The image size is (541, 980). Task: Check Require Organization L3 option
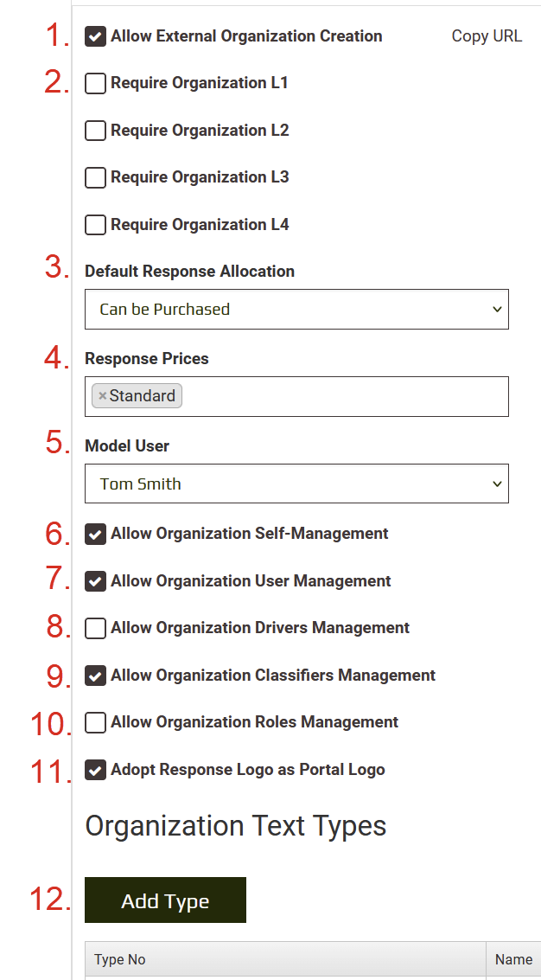tap(96, 178)
